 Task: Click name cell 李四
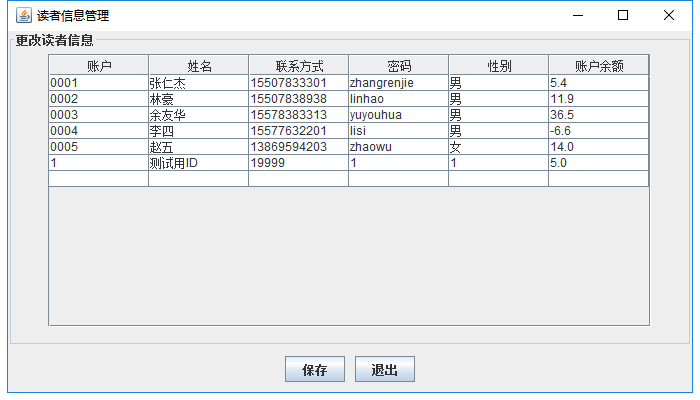[199, 131]
